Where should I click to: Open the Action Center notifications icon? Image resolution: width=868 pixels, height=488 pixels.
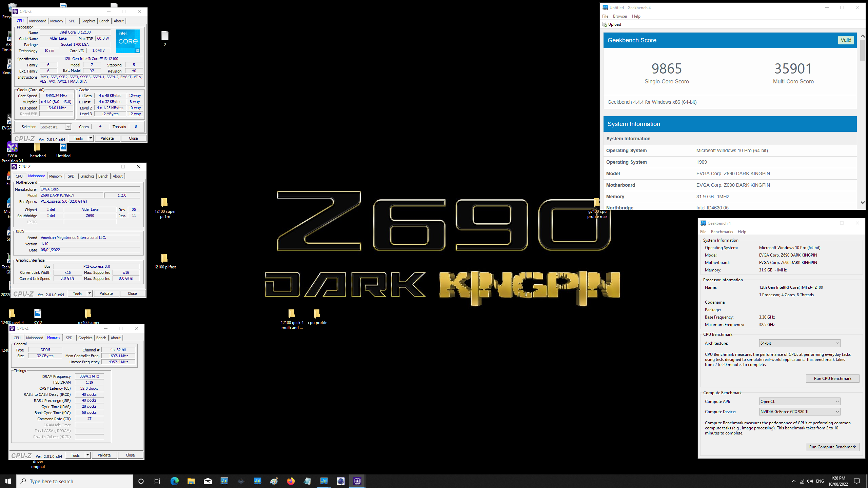click(857, 481)
